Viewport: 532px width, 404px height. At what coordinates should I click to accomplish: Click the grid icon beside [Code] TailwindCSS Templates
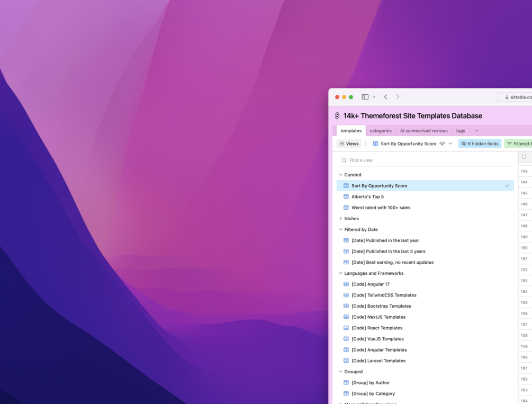click(x=346, y=295)
